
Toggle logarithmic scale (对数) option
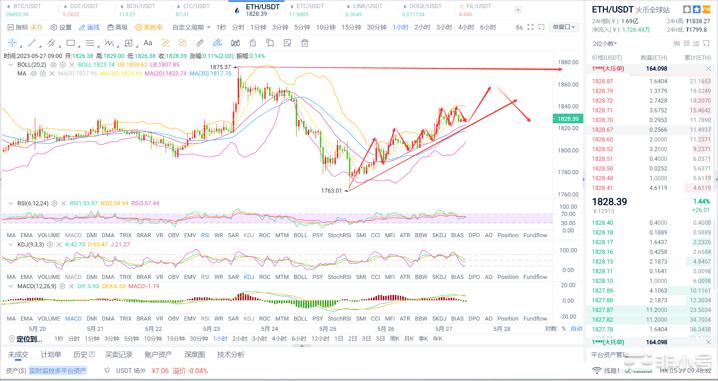pyautogui.click(x=550, y=328)
